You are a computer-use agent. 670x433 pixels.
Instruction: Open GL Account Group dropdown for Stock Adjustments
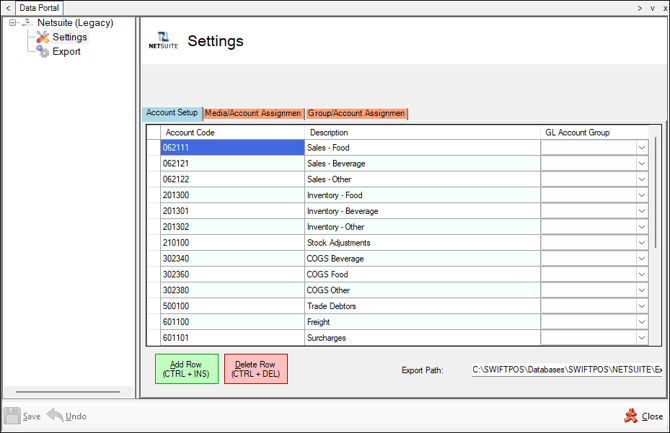[641, 243]
